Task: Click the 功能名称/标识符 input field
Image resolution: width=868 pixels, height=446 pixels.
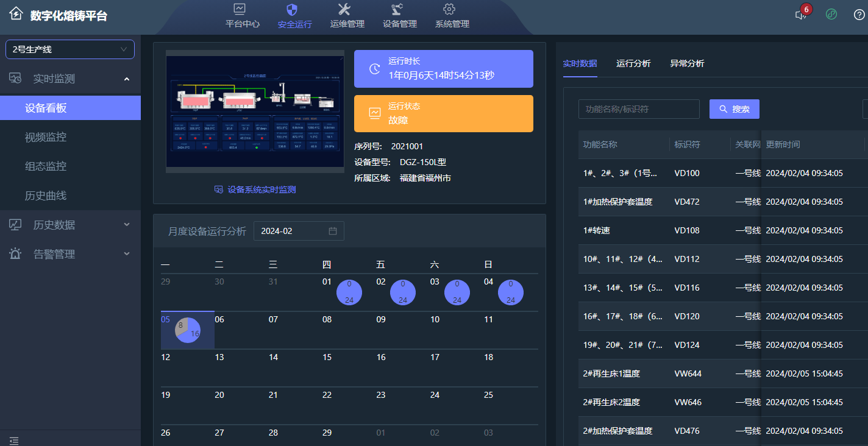Action: tap(639, 108)
